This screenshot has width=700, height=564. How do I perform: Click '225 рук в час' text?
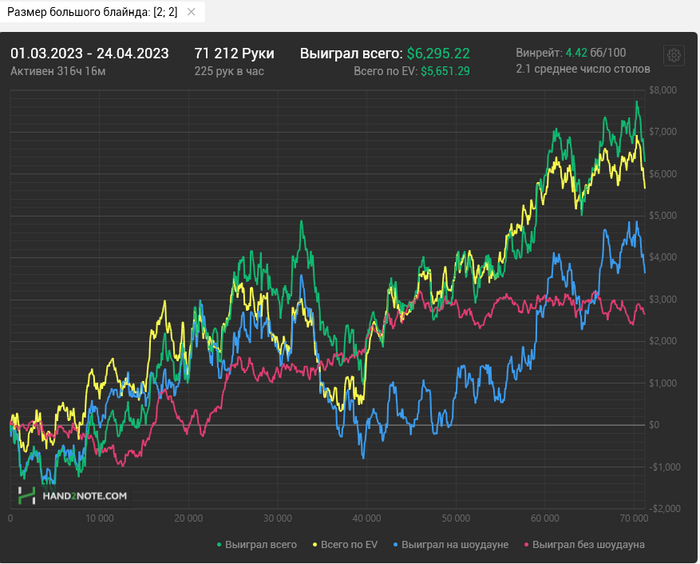point(229,71)
